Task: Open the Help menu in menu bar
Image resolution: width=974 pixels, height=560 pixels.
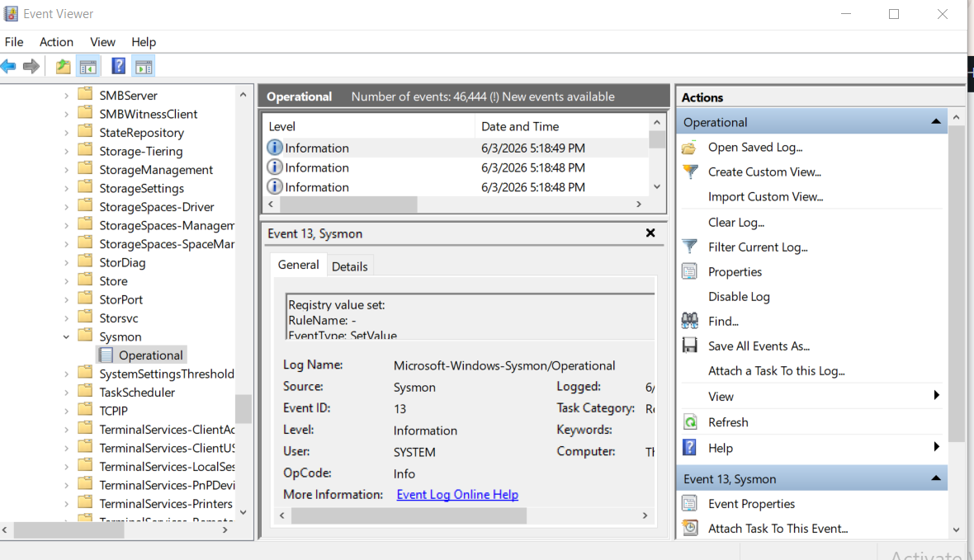Action: click(144, 41)
